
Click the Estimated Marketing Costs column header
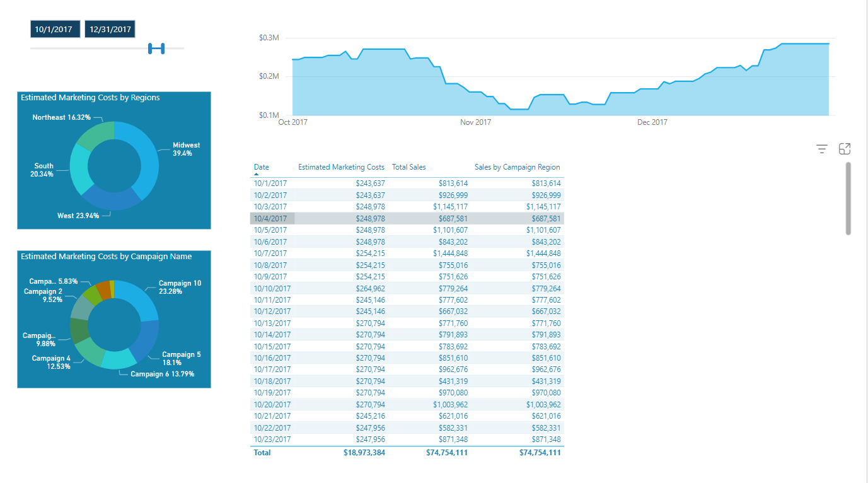[341, 167]
